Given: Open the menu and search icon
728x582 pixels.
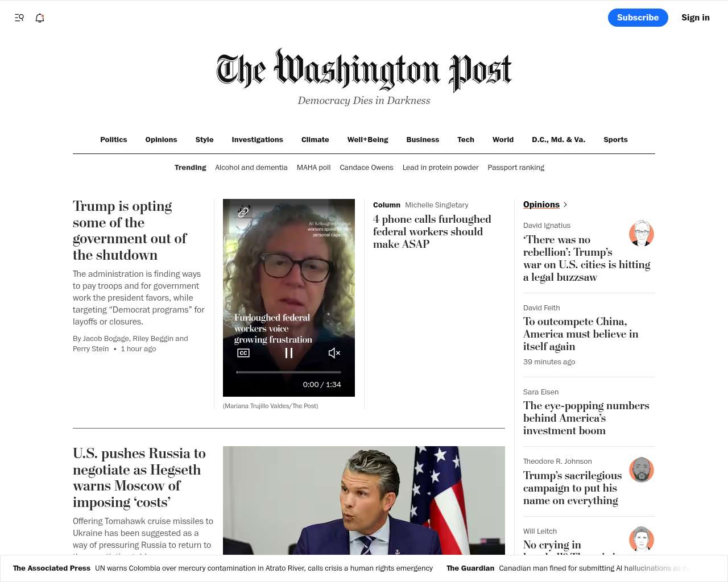Looking at the screenshot, I should click(19, 18).
